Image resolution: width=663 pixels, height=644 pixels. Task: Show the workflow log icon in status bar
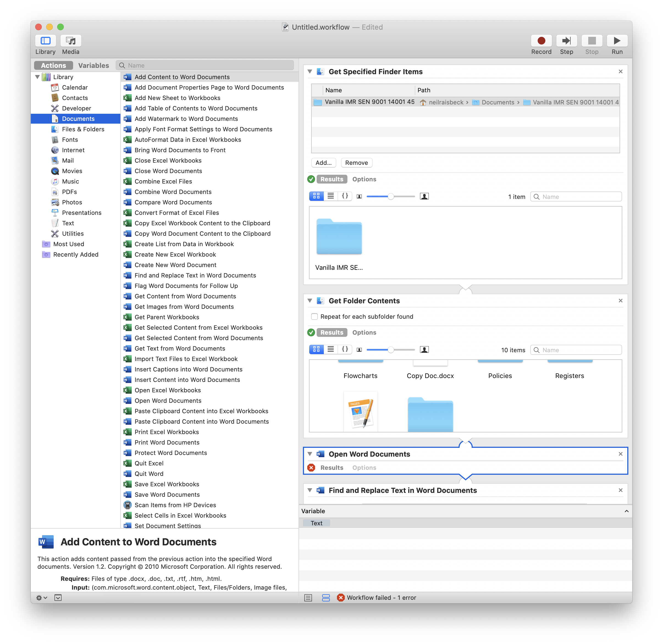tap(308, 598)
